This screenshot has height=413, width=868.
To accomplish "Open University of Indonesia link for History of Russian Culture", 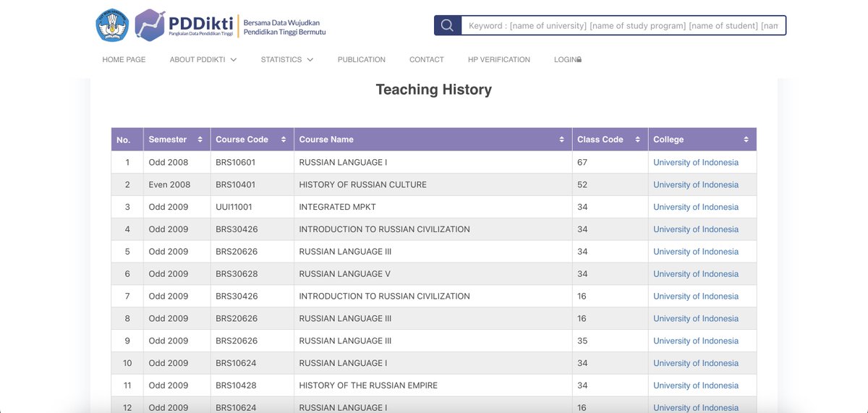I will [x=696, y=184].
